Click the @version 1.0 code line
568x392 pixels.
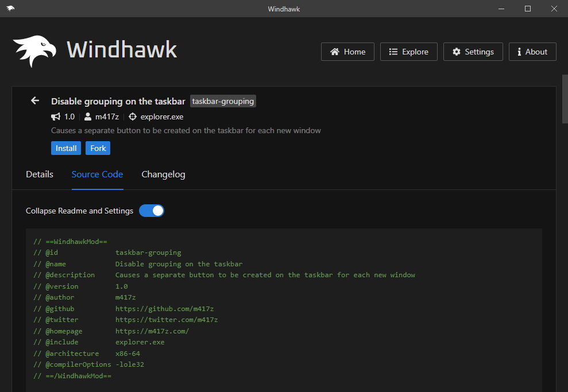tap(80, 286)
